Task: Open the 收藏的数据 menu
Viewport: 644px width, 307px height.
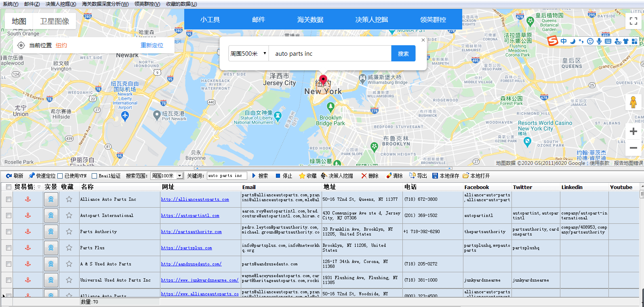Action: point(181,4)
